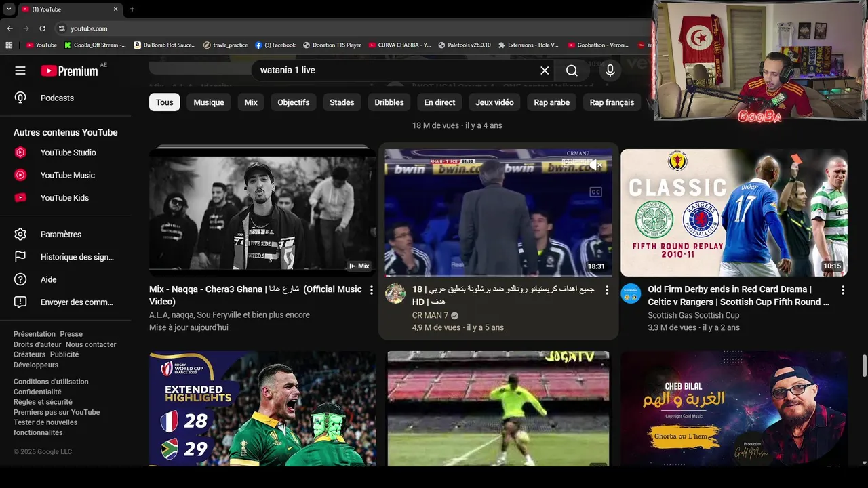The height and width of the screenshot is (488, 868).
Task: Open the travle_practice bookmark
Action: coord(226,45)
